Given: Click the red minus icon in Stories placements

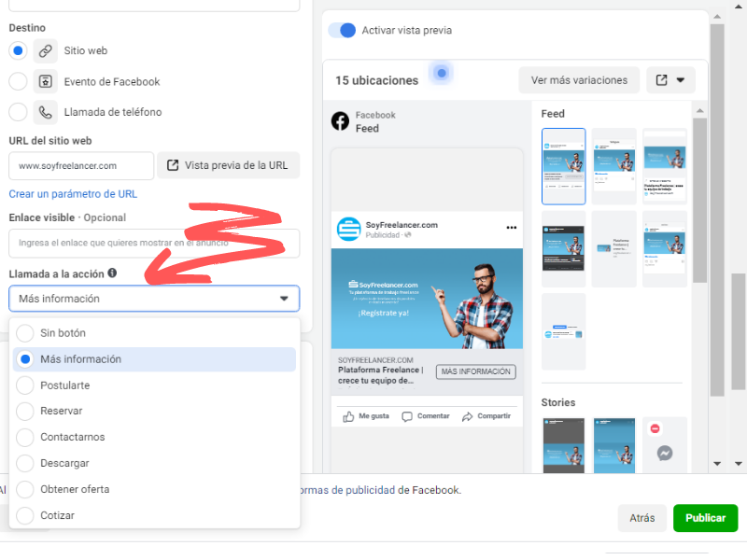Looking at the screenshot, I should tap(655, 428).
